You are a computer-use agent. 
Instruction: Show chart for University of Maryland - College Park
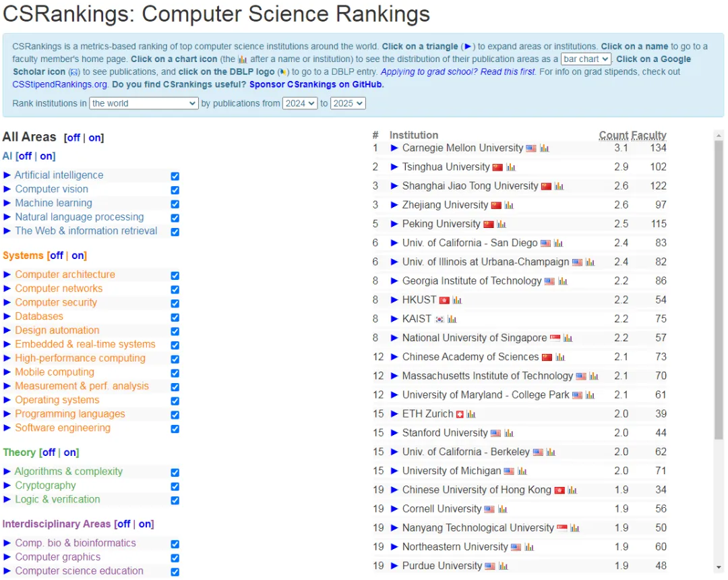[x=590, y=396]
